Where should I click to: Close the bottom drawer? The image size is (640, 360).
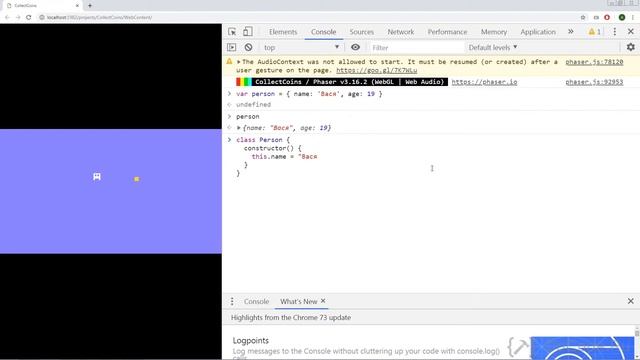click(x=631, y=301)
